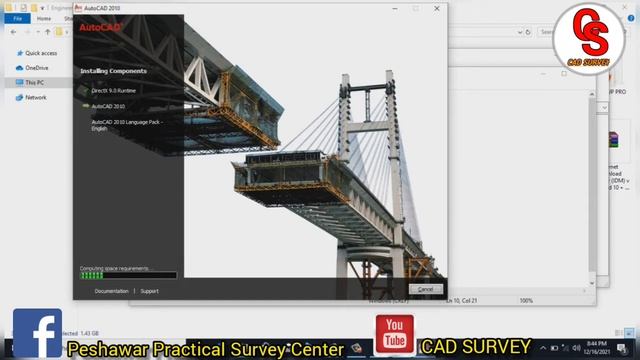The height and width of the screenshot is (360, 640).
Task: Open Customize Quick Access Toolbar dropdown
Action: (x=42, y=8)
